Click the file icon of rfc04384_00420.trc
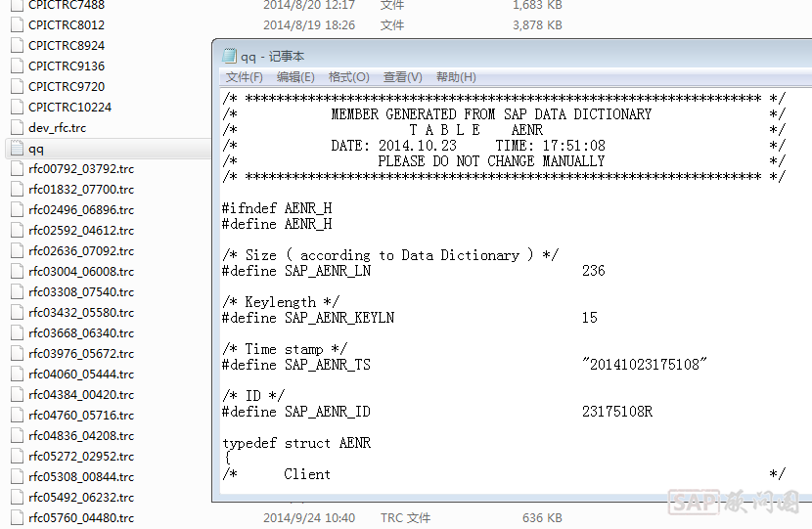 [17, 394]
